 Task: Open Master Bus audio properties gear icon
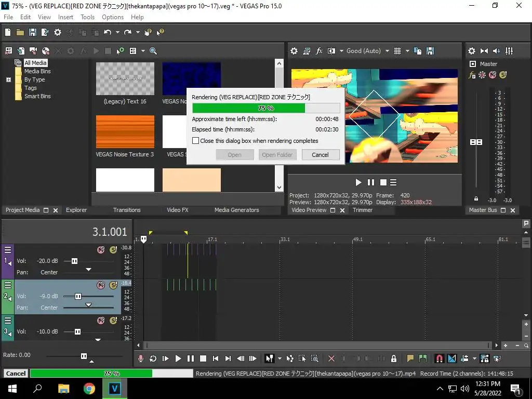472,51
